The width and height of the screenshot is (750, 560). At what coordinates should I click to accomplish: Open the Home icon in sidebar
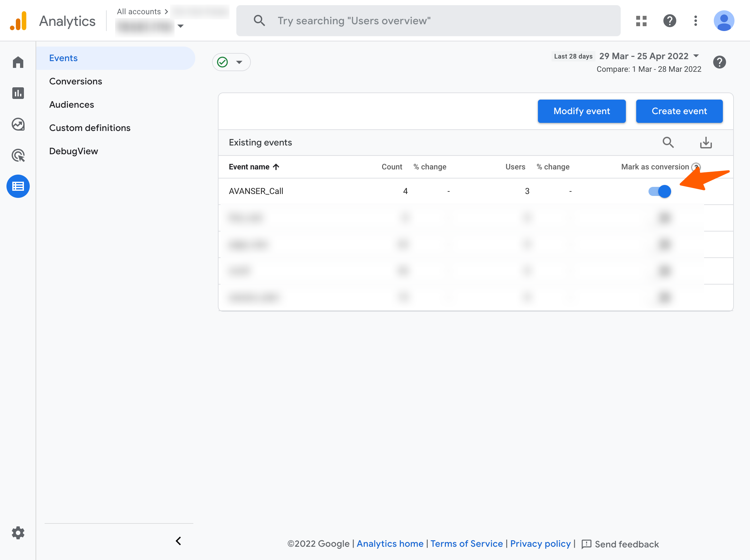point(18,62)
